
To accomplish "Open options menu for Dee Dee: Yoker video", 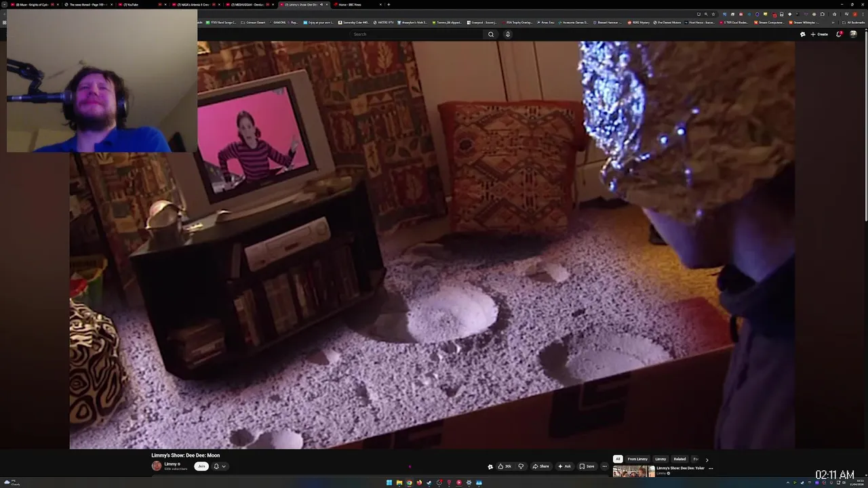I will click(x=711, y=468).
